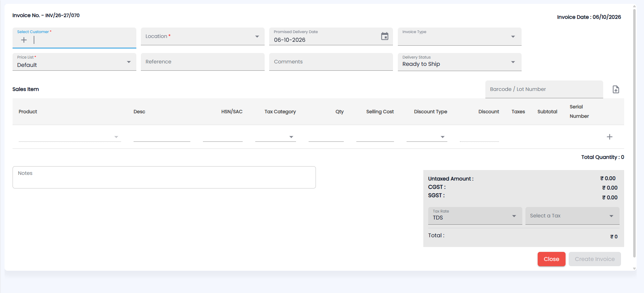
Task: Click the 'Serial Number' column header
Action: 579,111
